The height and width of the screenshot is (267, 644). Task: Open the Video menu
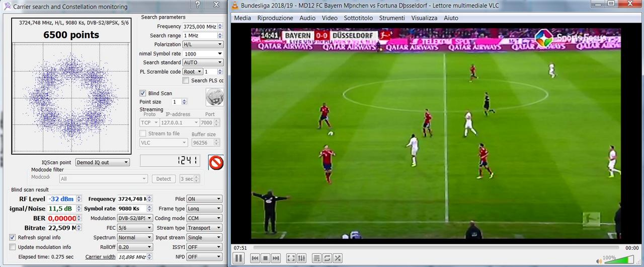pos(330,18)
